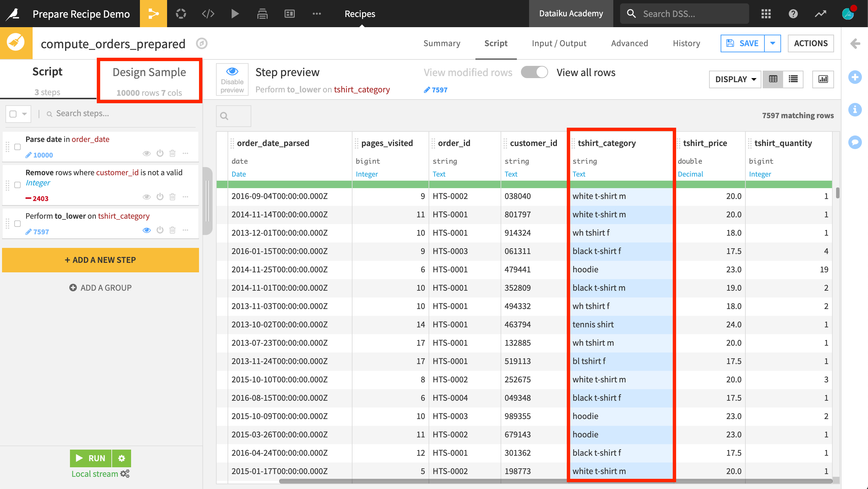Delete the Parse date step

173,153
